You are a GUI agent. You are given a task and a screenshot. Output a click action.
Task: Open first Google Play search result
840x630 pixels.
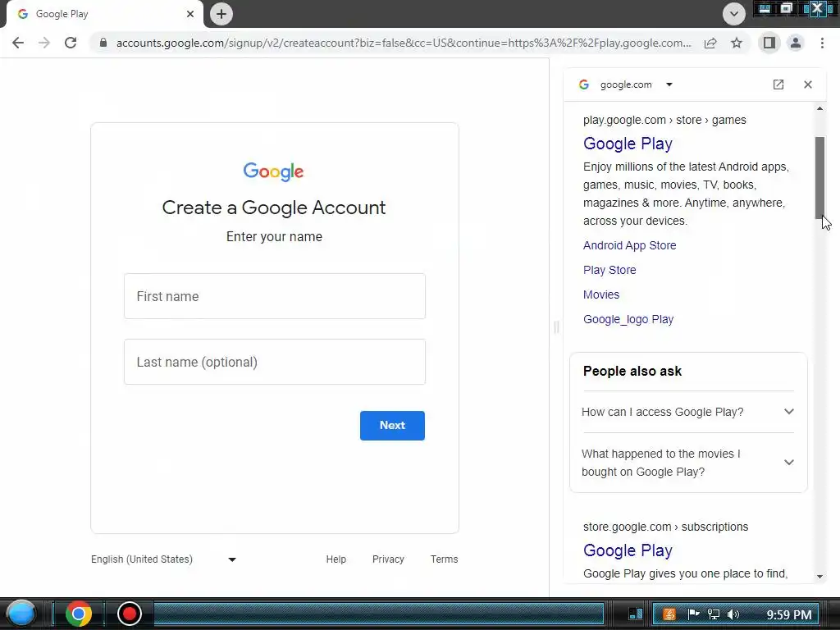[628, 144]
